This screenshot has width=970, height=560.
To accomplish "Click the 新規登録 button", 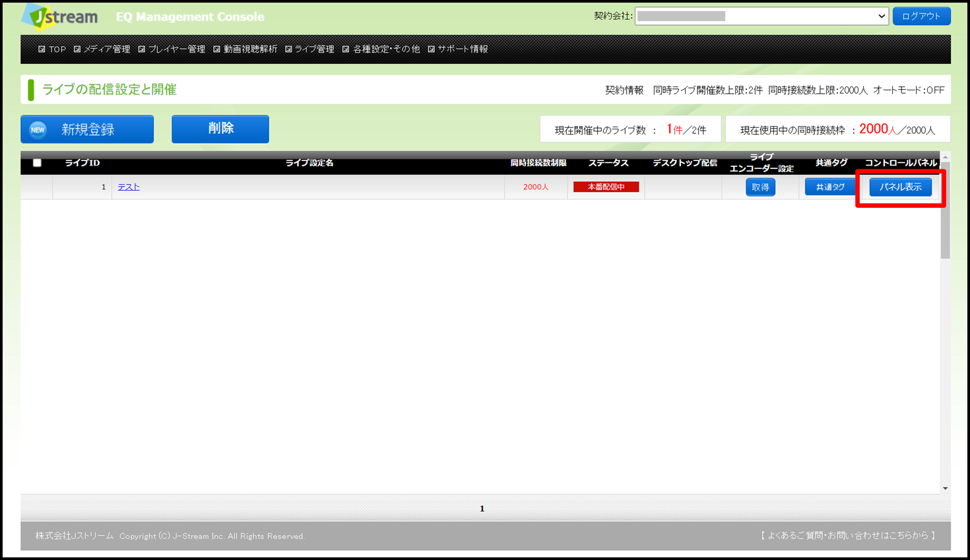I will 87,129.
